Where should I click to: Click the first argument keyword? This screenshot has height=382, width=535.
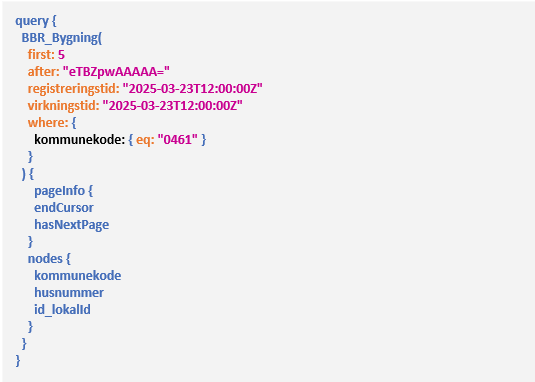pyautogui.click(x=41, y=55)
